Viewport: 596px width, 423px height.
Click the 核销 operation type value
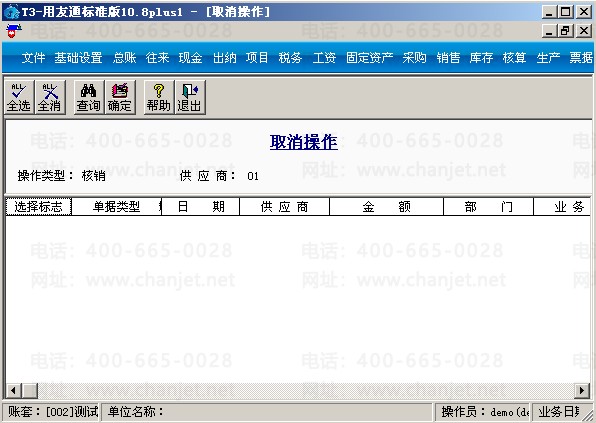[x=94, y=176]
